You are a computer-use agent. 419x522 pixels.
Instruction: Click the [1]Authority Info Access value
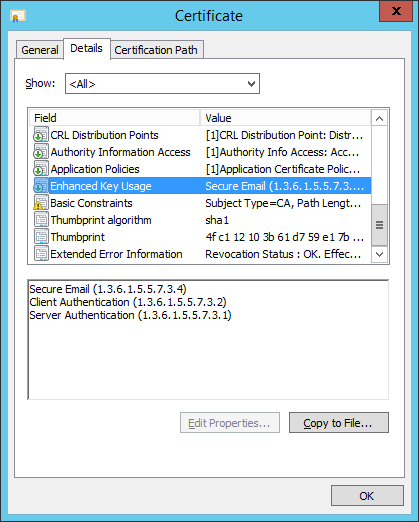tap(283, 152)
